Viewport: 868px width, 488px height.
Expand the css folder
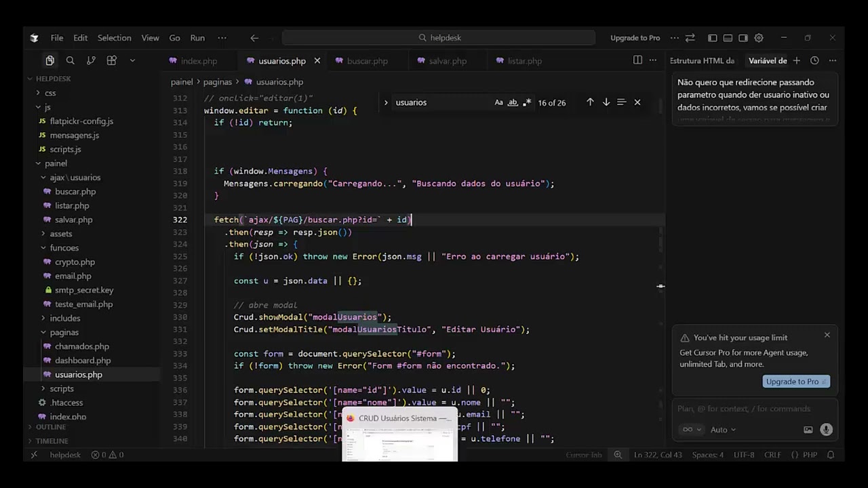[50, 93]
